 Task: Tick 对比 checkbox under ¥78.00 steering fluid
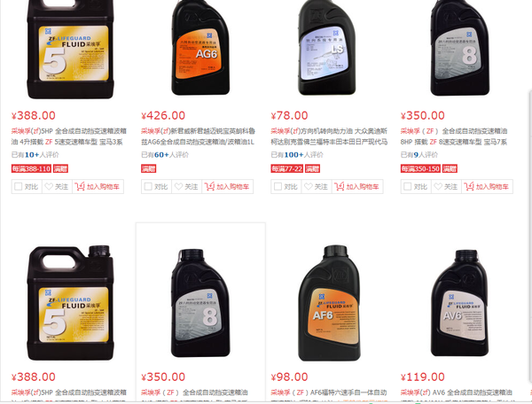click(x=278, y=186)
